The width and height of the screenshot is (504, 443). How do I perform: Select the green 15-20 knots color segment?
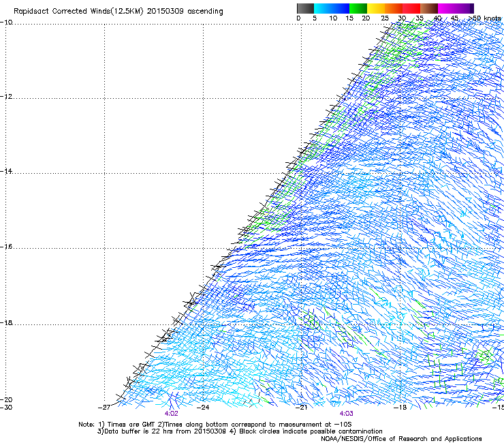[358, 8]
